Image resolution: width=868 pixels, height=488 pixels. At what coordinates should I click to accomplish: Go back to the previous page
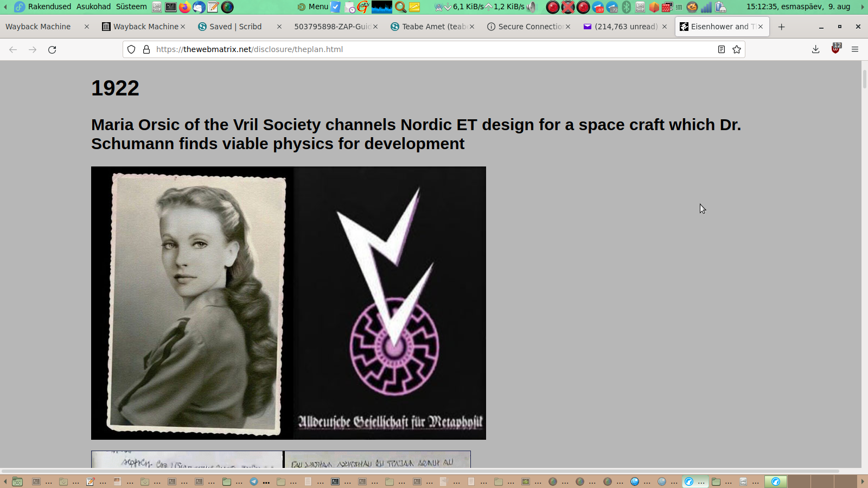click(13, 49)
